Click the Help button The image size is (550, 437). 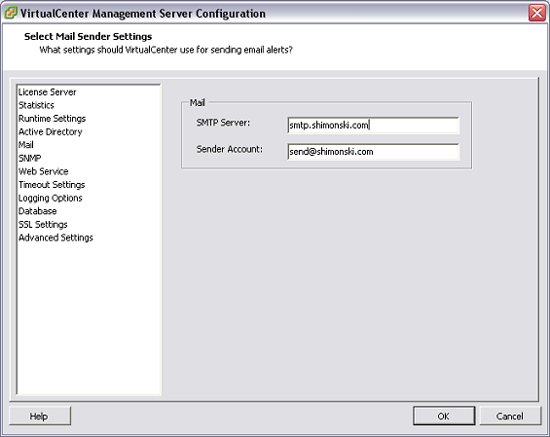click(40, 416)
